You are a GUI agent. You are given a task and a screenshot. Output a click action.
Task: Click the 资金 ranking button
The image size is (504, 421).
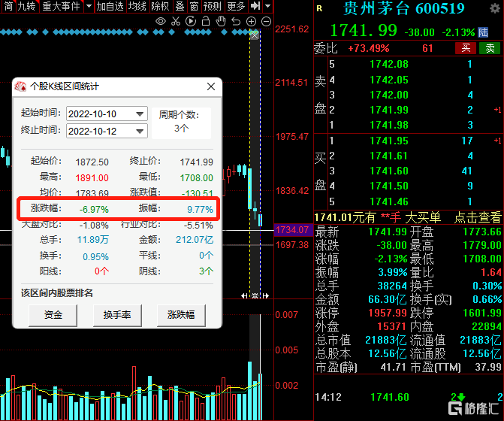point(53,315)
